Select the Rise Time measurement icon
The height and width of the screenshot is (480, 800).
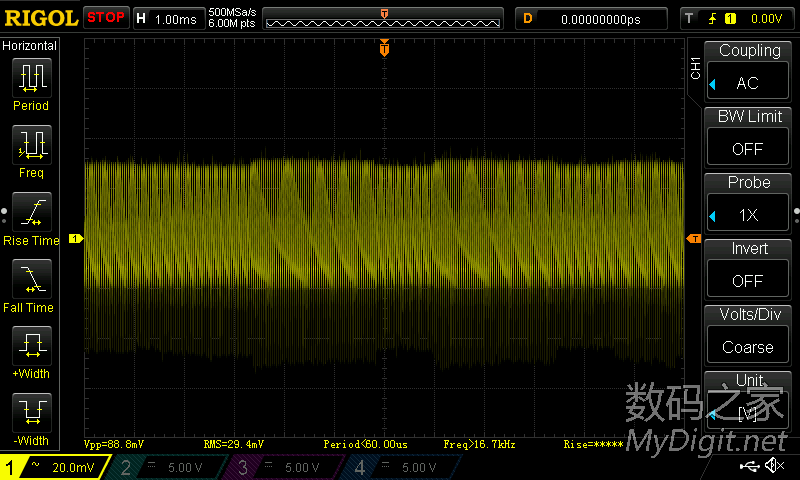[x=32, y=212]
